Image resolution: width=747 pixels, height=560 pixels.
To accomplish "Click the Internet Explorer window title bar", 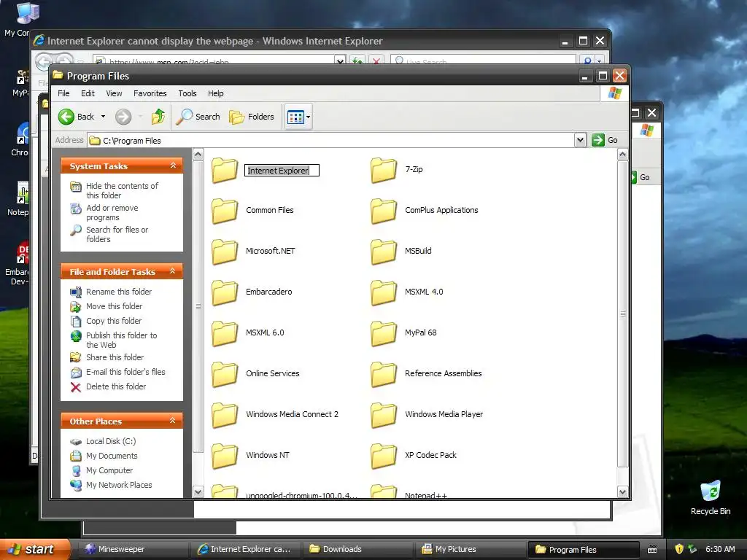I will (295, 41).
